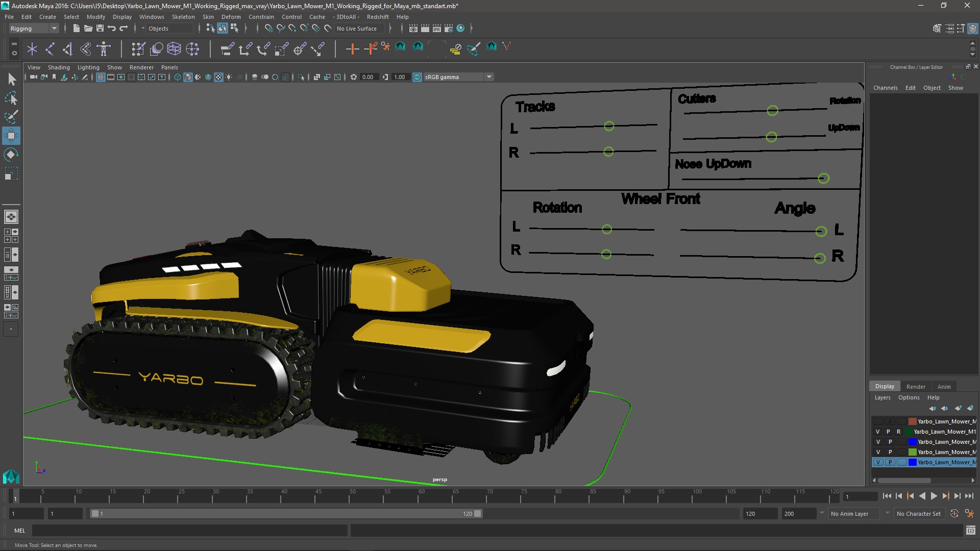This screenshot has width=980, height=551.
Task: Click Snap to Grids magnet icon
Action: [268, 28]
